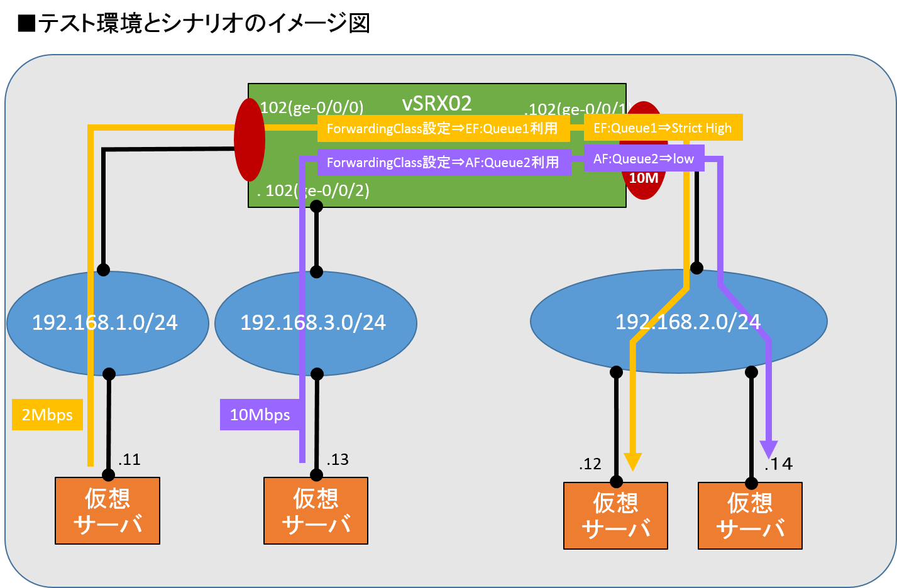Select the 192.168.2.0/24 network ellipse

coord(679,322)
